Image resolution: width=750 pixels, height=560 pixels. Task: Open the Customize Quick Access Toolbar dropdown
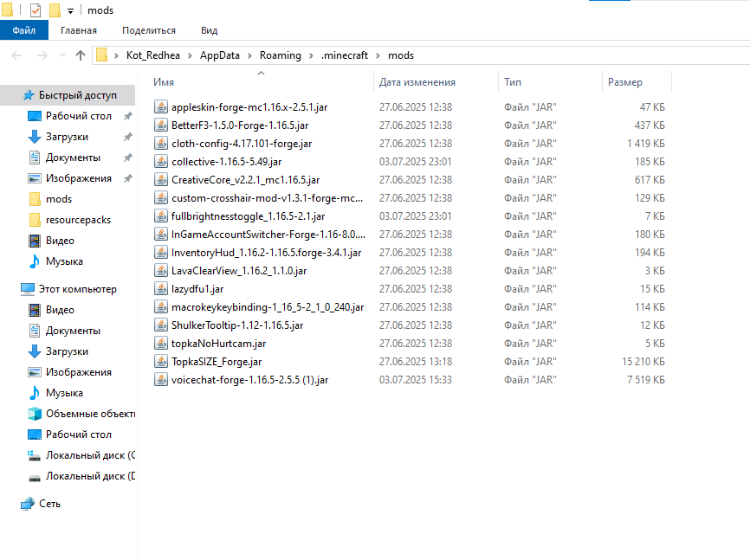point(70,11)
